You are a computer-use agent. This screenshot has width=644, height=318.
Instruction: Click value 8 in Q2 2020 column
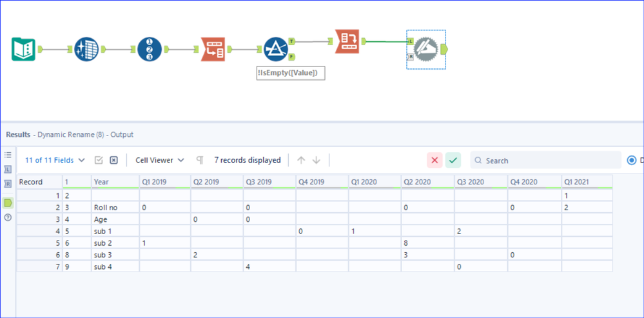pyautogui.click(x=427, y=243)
